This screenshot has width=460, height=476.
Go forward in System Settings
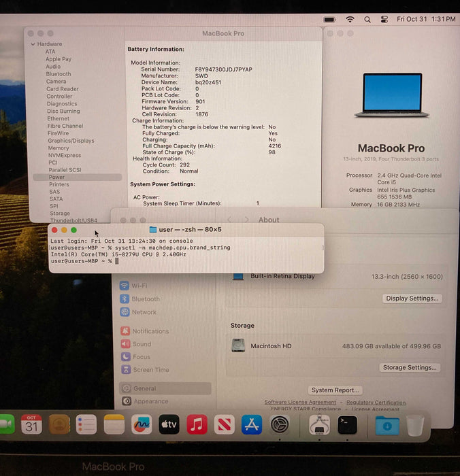pyautogui.click(x=247, y=220)
